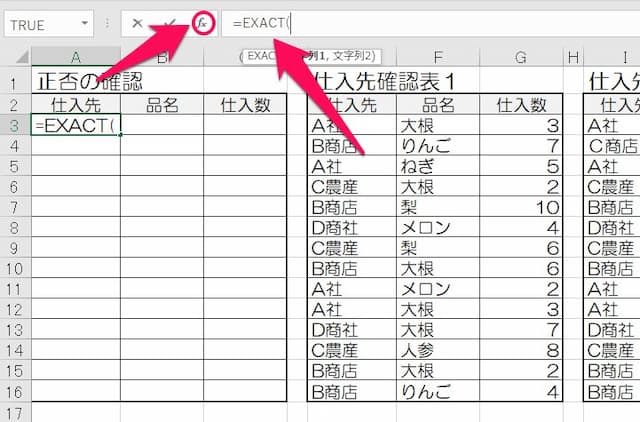Click 品名 header in cell B2
Image resolution: width=640 pixels, height=422 pixels.
pos(162,104)
